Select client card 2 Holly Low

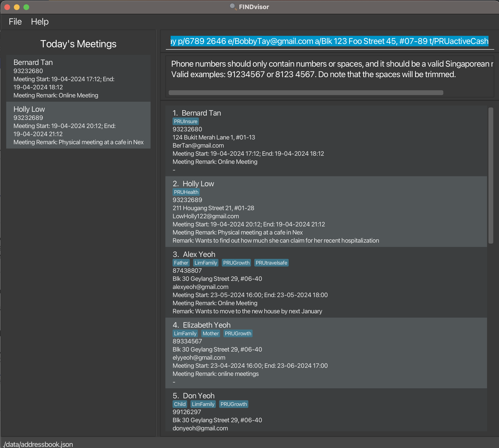coord(325,212)
